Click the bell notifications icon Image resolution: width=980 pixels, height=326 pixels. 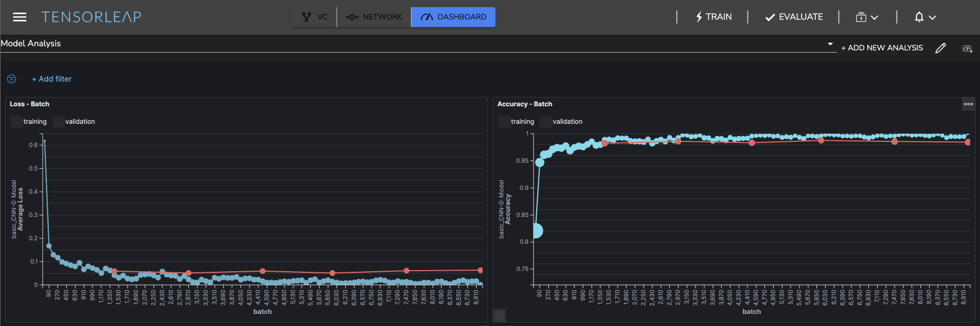[919, 17]
